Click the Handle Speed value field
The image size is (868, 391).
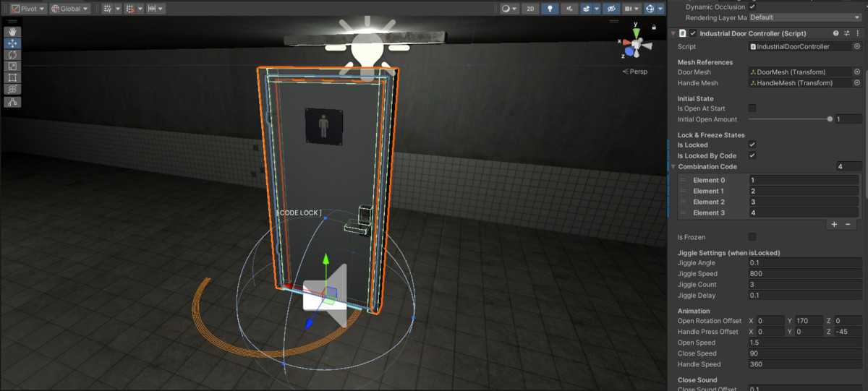coord(805,364)
